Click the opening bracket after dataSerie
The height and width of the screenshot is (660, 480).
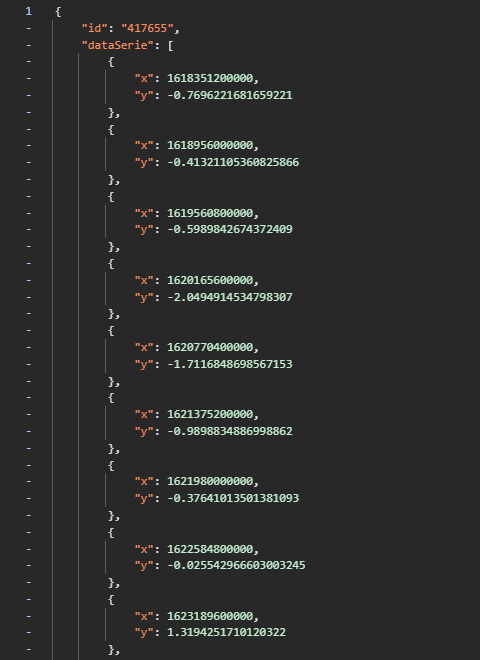click(x=171, y=45)
